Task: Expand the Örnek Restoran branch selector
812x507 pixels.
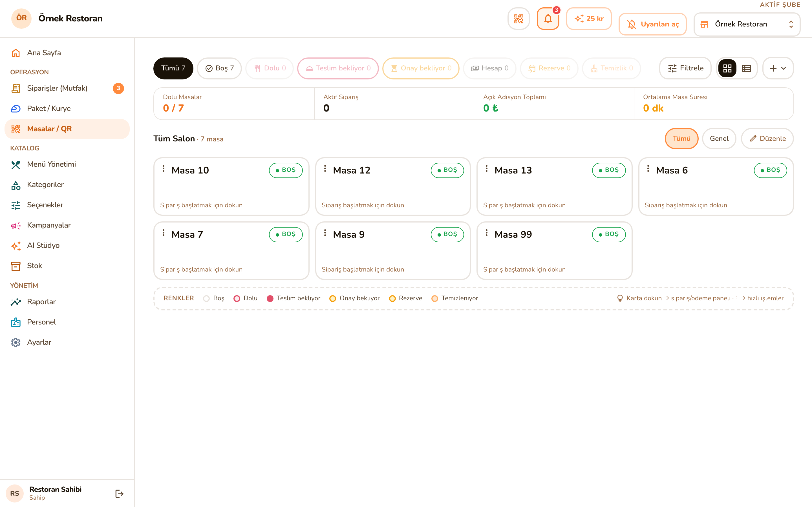Action: [x=747, y=24]
